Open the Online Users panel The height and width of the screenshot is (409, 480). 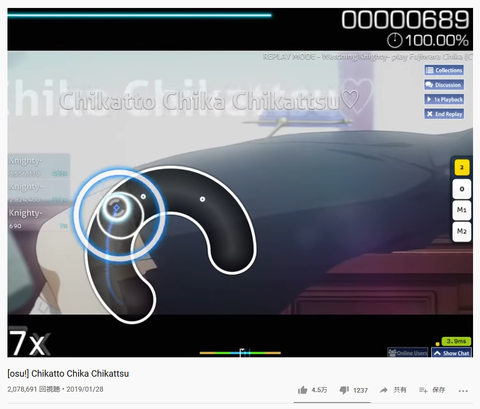(x=408, y=353)
